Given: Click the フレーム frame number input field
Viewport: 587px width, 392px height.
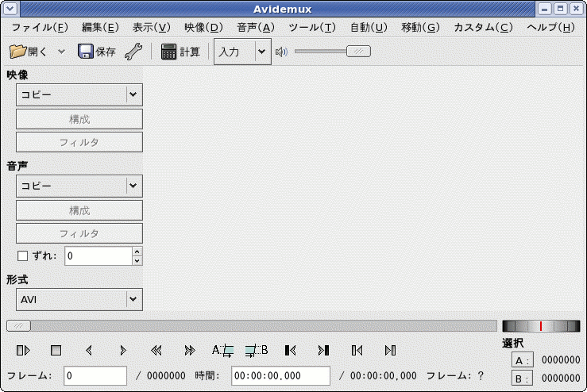Looking at the screenshot, I should tap(95, 375).
